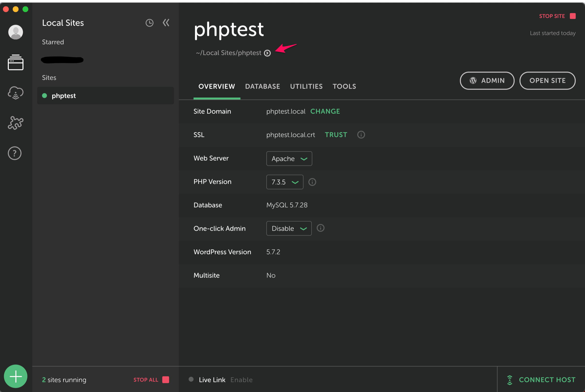Open the user account profile icon
Viewport: 585px width, 392px height.
[15, 32]
